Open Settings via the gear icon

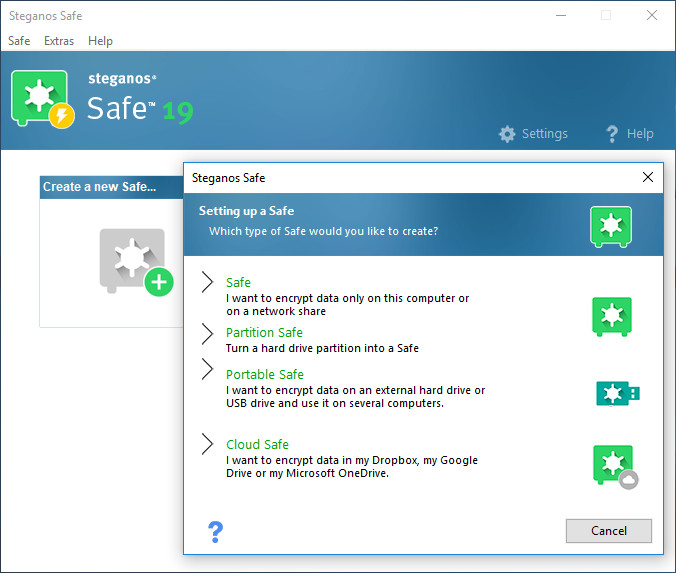[x=507, y=134]
